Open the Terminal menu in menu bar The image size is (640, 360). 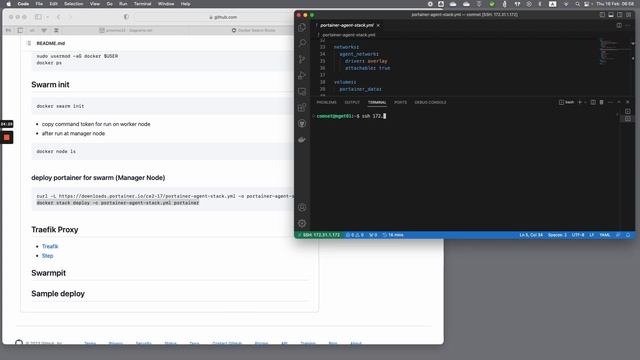(142, 4)
